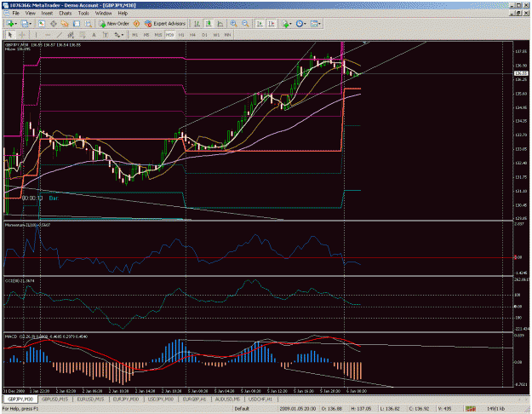Switch chart to Bar Chart type

click(x=197, y=24)
